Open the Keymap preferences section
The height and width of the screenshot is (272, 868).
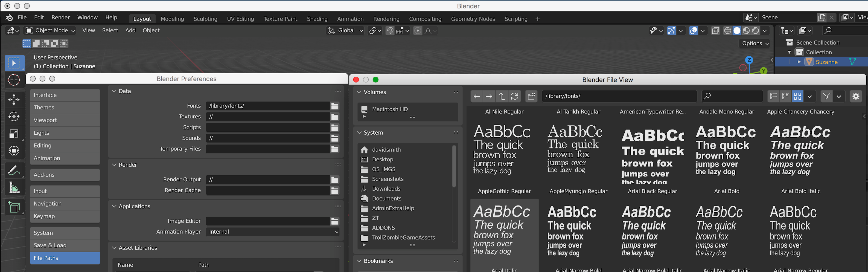[65, 216]
